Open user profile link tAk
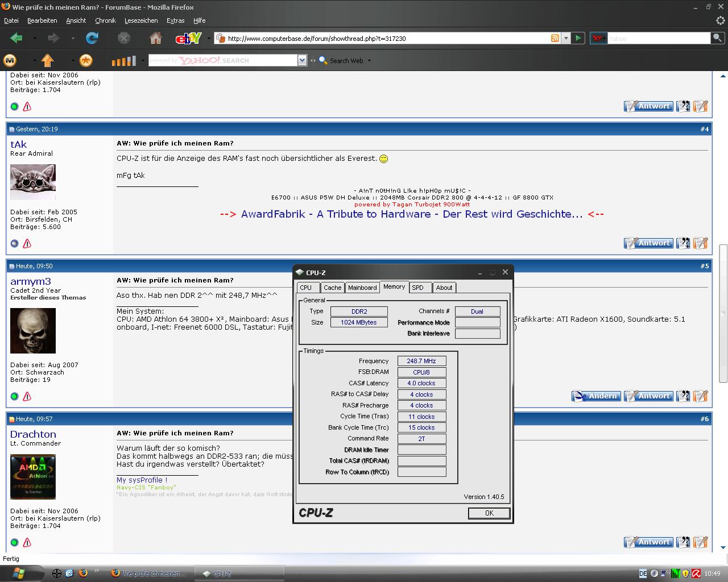Screen dimensions: 728x582 point(18,144)
